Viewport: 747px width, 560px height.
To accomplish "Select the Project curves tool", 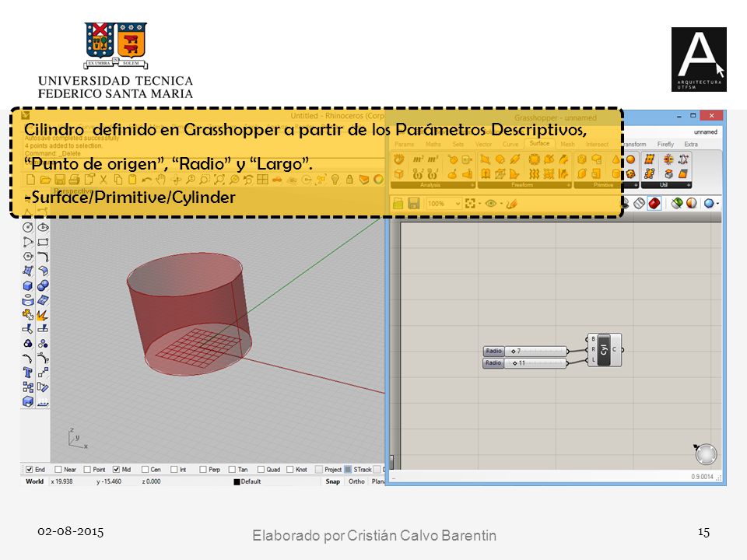I will tap(28, 300).
